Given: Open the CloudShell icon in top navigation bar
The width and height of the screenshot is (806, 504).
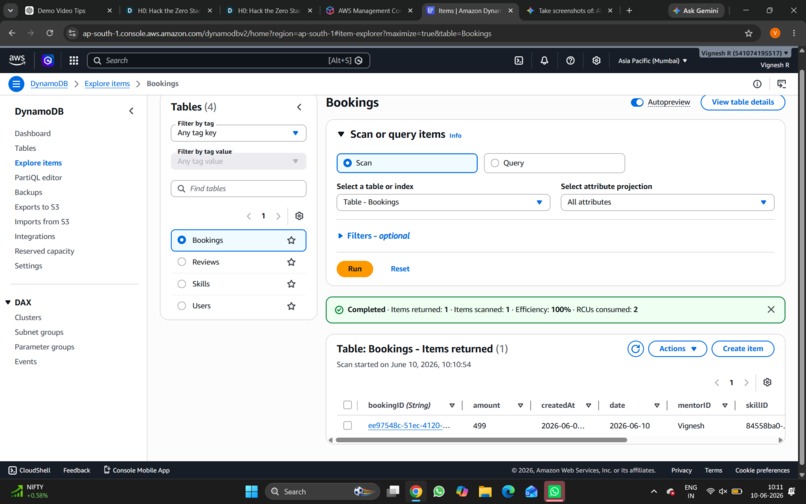Looking at the screenshot, I should pyautogui.click(x=519, y=61).
